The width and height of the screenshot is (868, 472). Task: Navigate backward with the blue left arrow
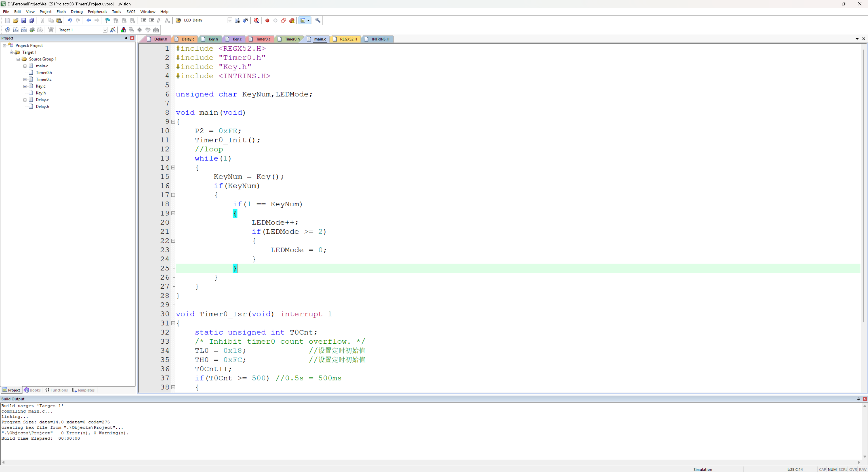[x=89, y=20]
